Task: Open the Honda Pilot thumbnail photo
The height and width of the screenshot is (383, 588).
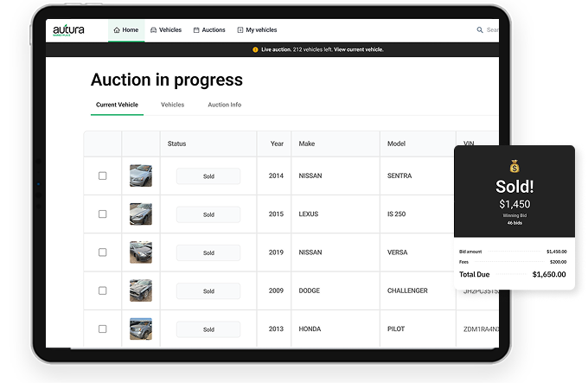Action: (141, 329)
